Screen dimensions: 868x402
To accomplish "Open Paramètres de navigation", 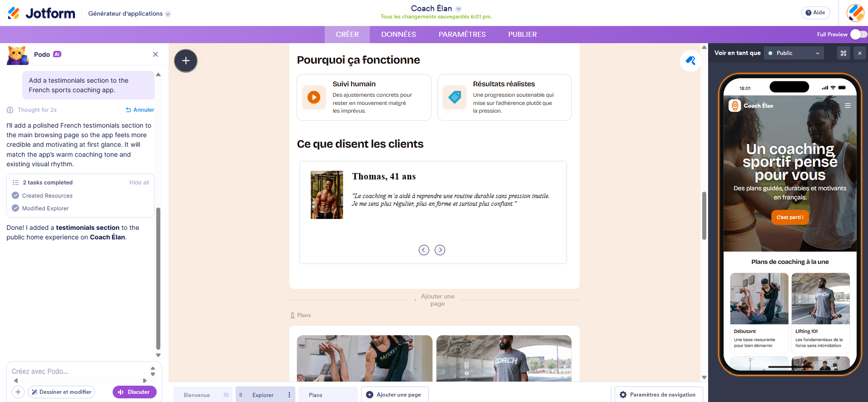I will coord(658,395).
